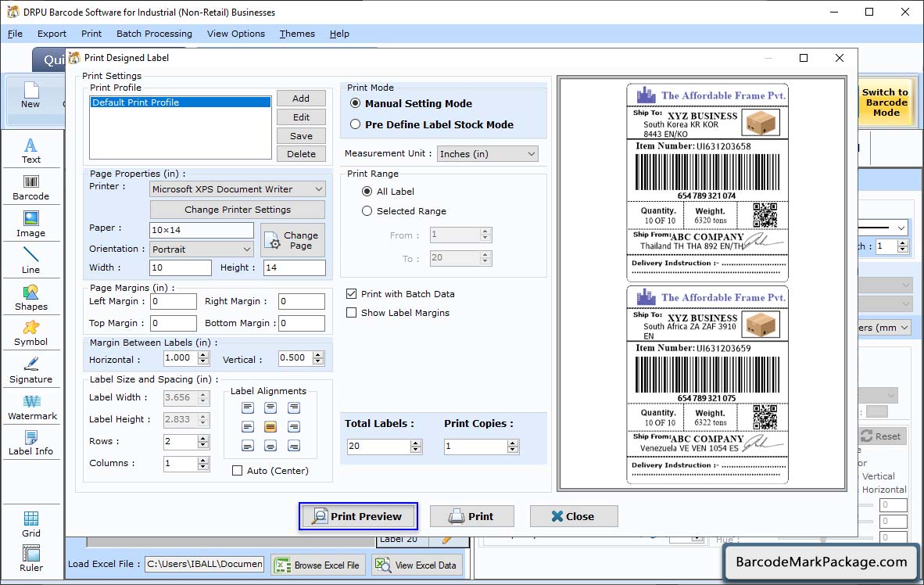Open the Batch Processing menu
924x585 pixels.
pos(155,34)
